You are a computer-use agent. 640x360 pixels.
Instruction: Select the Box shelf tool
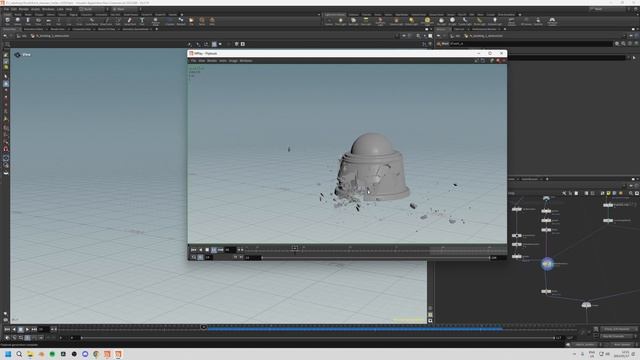pos(7,20)
